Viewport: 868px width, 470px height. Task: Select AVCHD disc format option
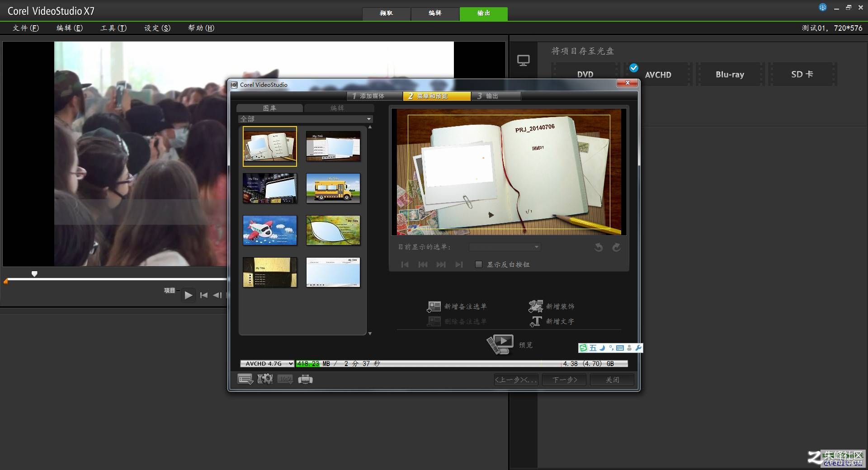(x=658, y=75)
